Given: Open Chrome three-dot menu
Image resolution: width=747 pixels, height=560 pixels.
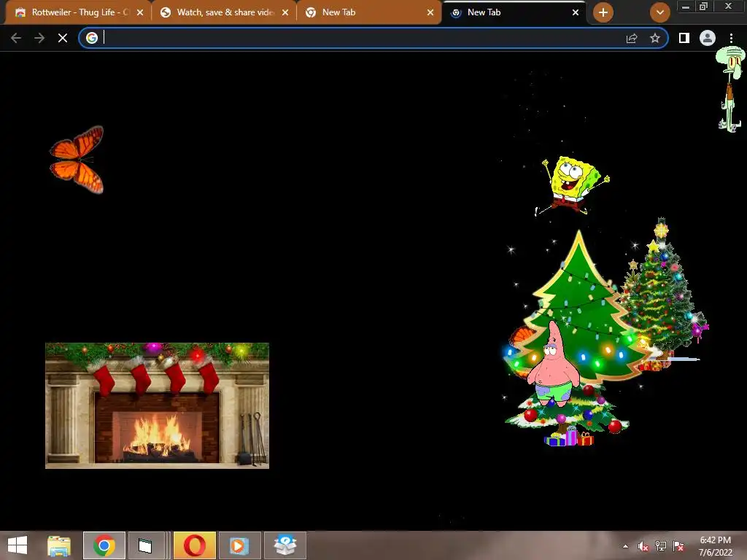Looking at the screenshot, I should pyautogui.click(x=731, y=38).
